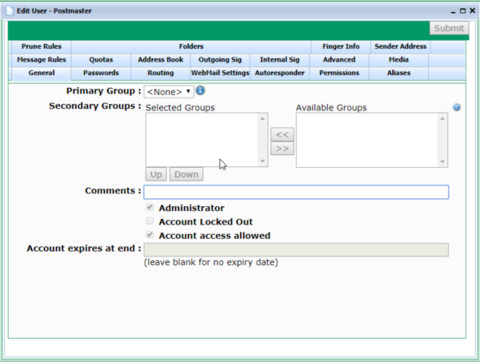Open the Primary Group dropdown
The height and width of the screenshot is (362, 480).
point(169,92)
